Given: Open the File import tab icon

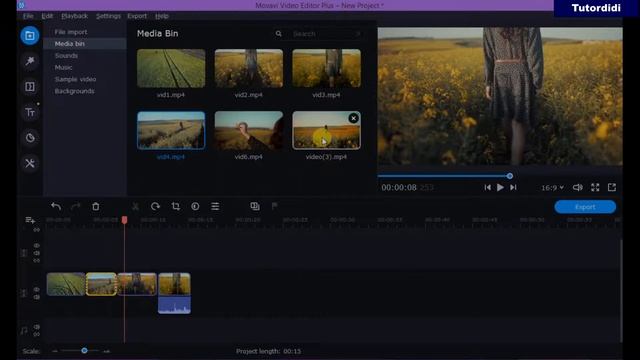Looking at the screenshot, I should 30,36.
